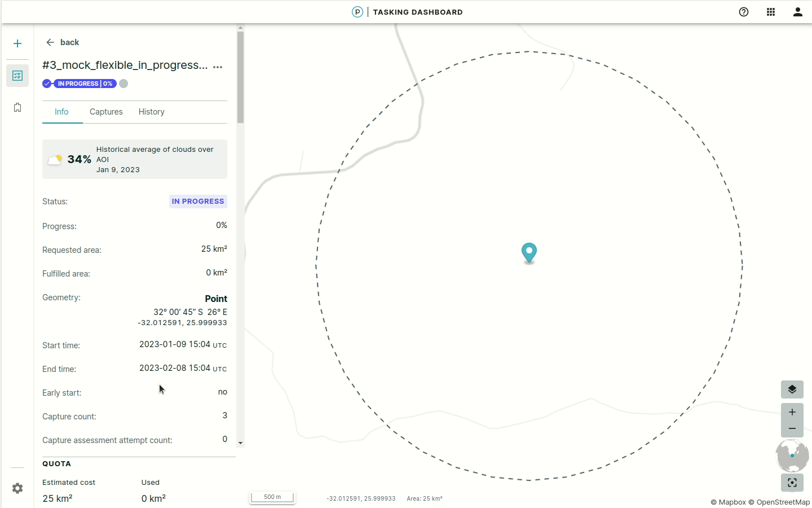Switch to the Captures tab
Screen dimensions: 812x508
click(106, 112)
